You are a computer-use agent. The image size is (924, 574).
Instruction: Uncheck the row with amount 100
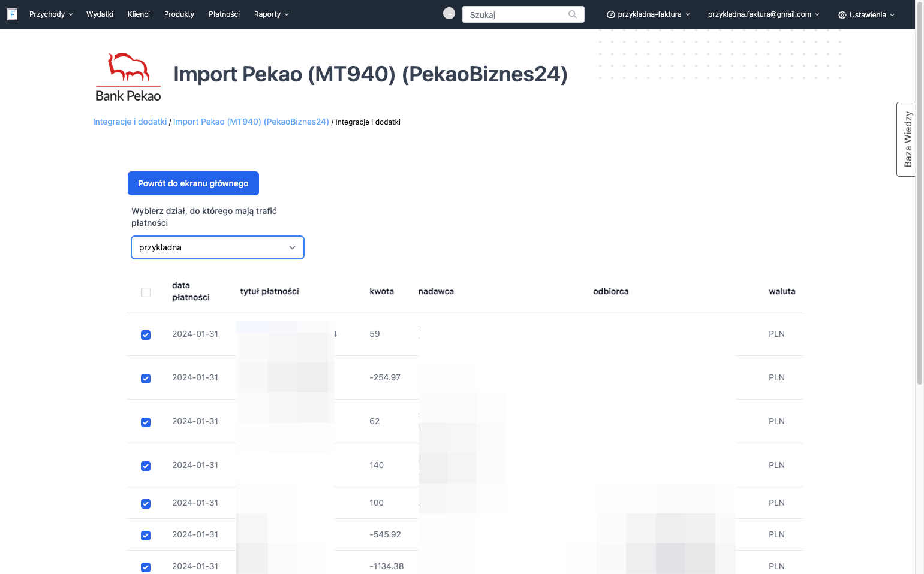pyautogui.click(x=146, y=504)
